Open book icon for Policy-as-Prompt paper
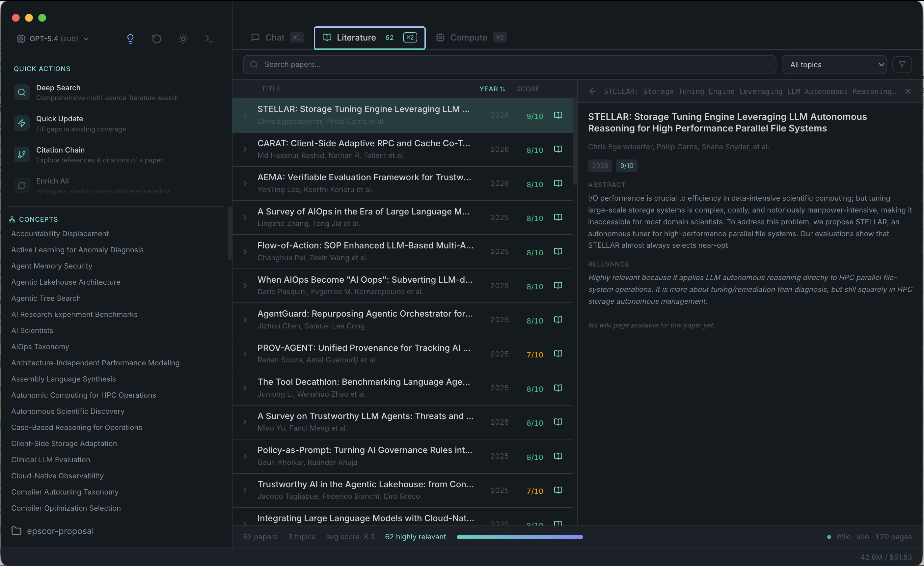The width and height of the screenshot is (924, 566). click(558, 457)
